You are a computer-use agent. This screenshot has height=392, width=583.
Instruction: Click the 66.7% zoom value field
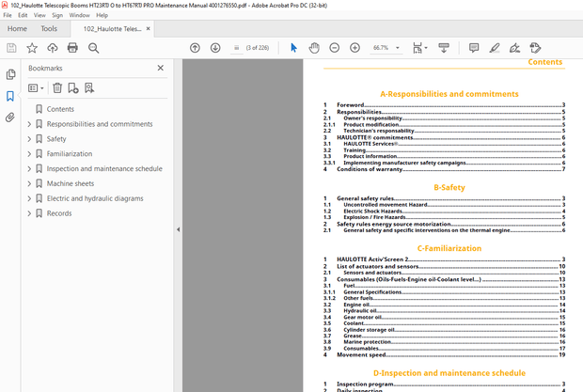[381, 48]
